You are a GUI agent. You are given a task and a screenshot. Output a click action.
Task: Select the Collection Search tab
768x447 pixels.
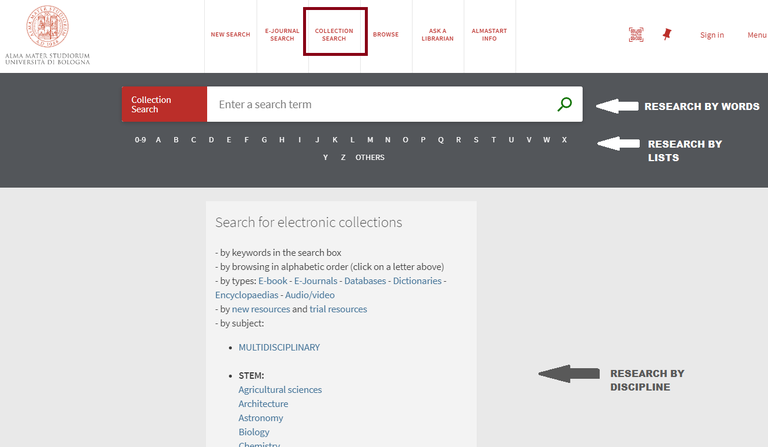coord(334,35)
